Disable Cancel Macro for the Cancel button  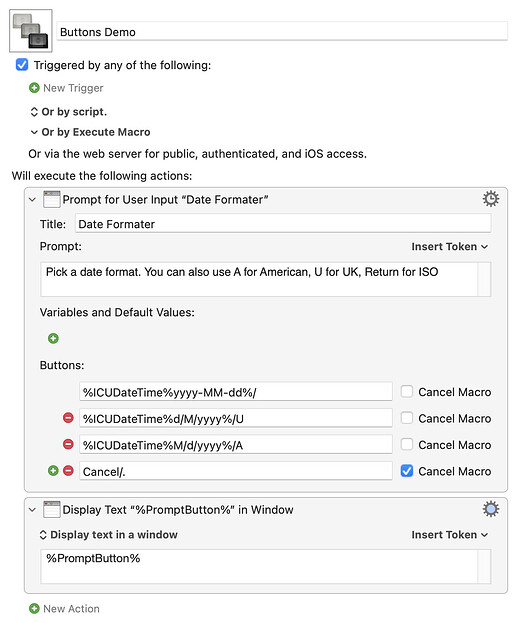(x=407, y=471)
